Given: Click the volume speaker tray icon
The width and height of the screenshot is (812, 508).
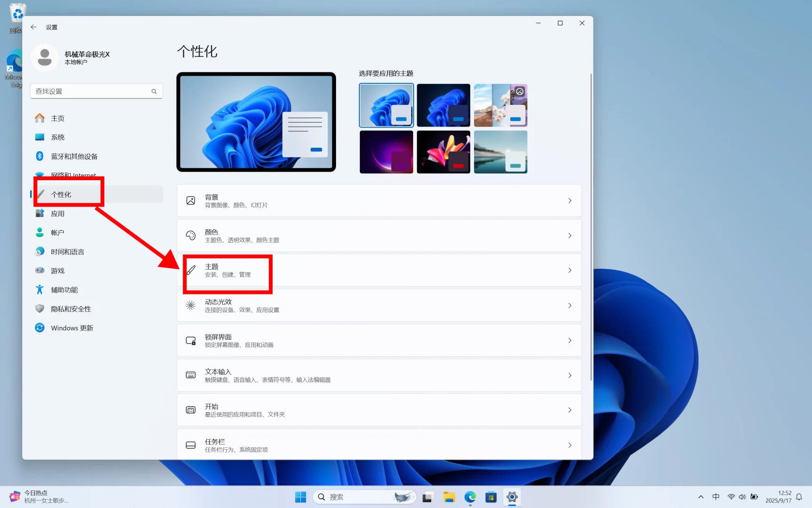Looking at the screenshot, I should (742, 497).
